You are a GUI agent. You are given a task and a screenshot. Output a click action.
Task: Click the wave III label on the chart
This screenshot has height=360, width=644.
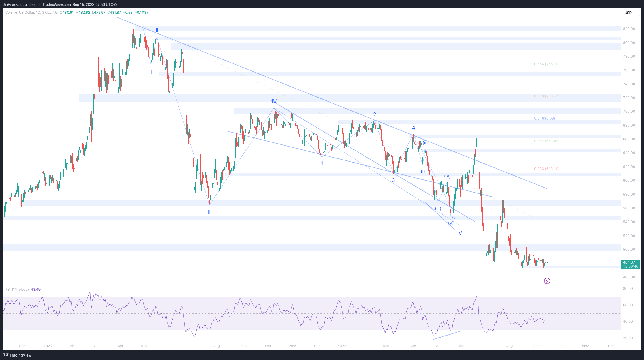point(210,213)
